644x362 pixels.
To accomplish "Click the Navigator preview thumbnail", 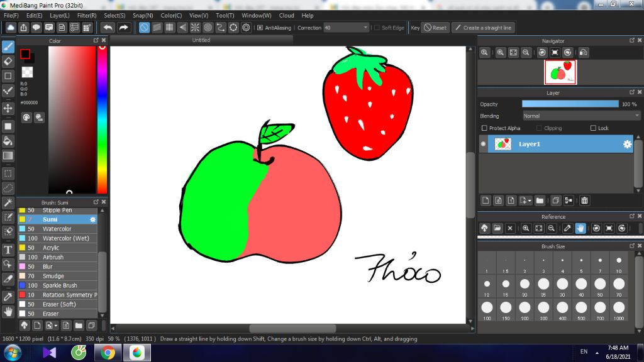I will tap(560, 72).
